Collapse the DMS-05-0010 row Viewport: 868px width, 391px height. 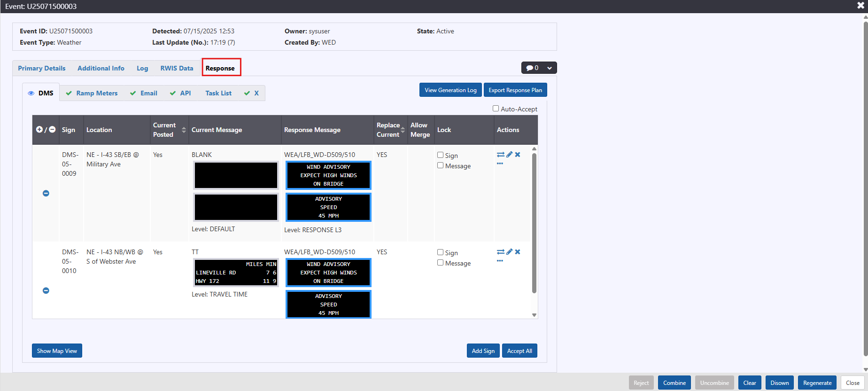click(46, 290)
